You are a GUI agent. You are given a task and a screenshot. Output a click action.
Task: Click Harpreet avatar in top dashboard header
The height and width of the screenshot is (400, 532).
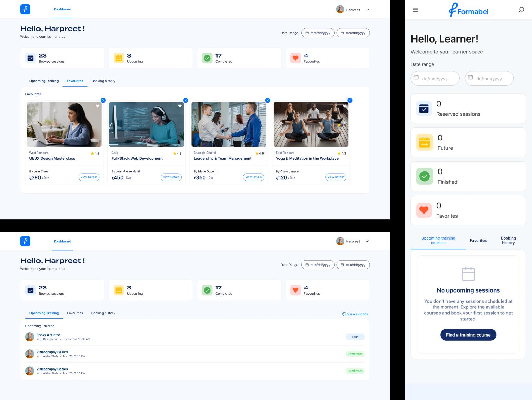pos(340,9)
